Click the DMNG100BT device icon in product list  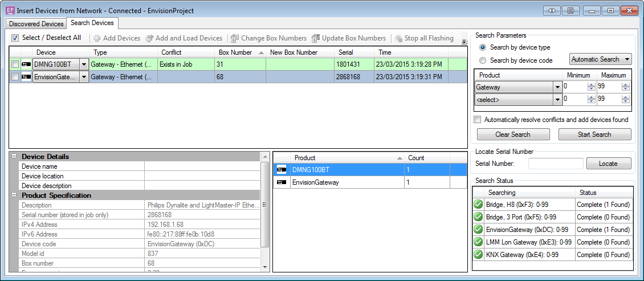tap(281, 169)
